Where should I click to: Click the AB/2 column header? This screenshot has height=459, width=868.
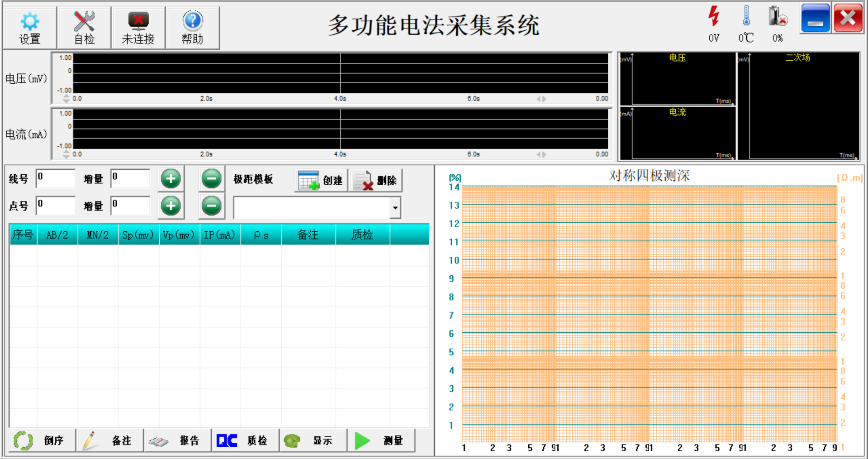coord(57,235)
